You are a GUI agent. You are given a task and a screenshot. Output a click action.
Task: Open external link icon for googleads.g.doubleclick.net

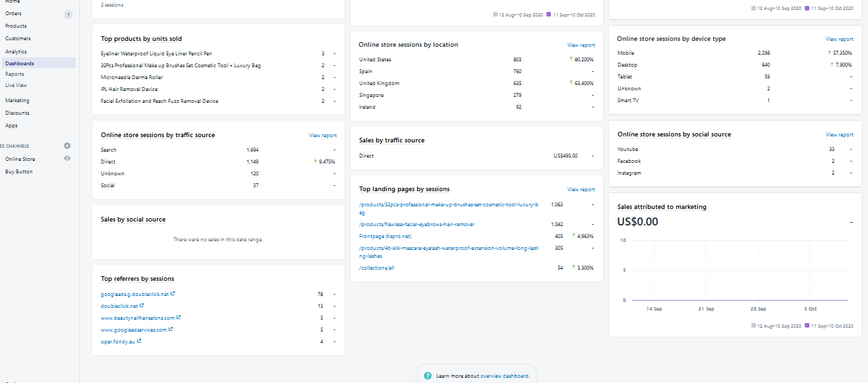173,294
